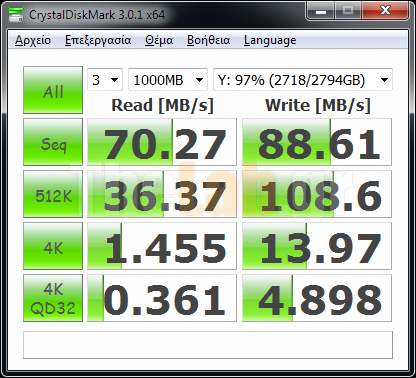The width and height of the screenshot is (416, 378).
Task: Open the test count dropdown showing 3
Action: [x=105, y=80]
